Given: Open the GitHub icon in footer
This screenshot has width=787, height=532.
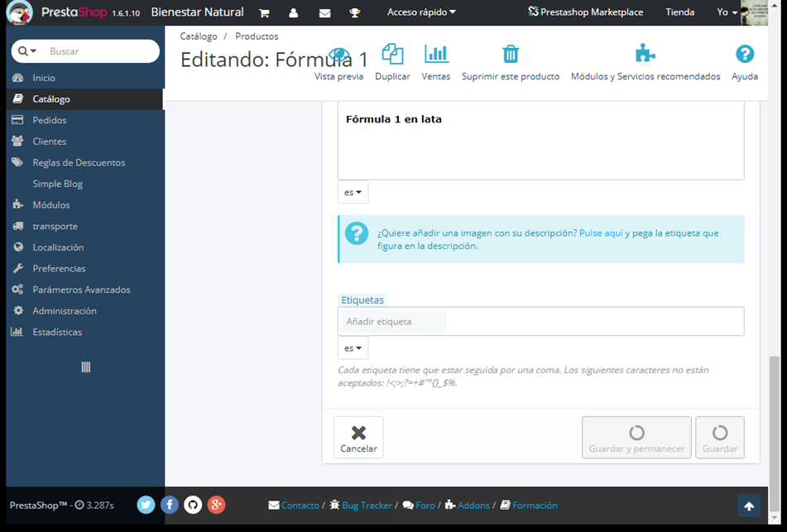Looking at the screenshot, I should click(193, 505).
